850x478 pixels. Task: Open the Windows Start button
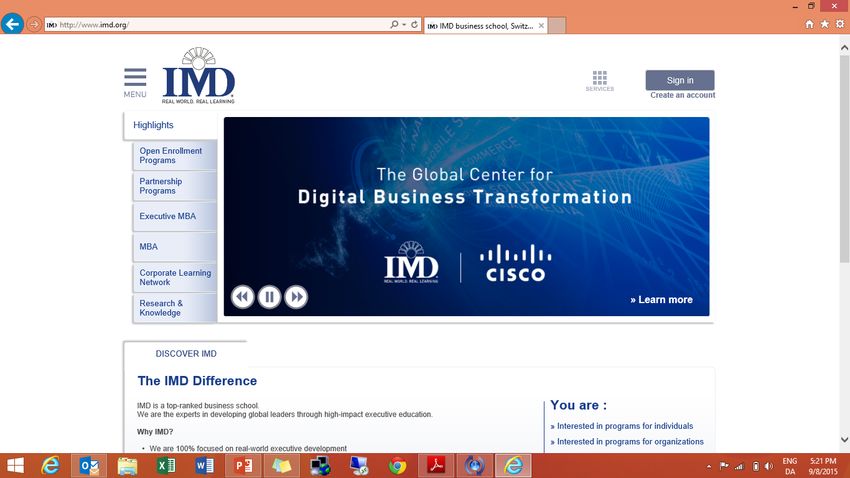[x=15, y=466]
